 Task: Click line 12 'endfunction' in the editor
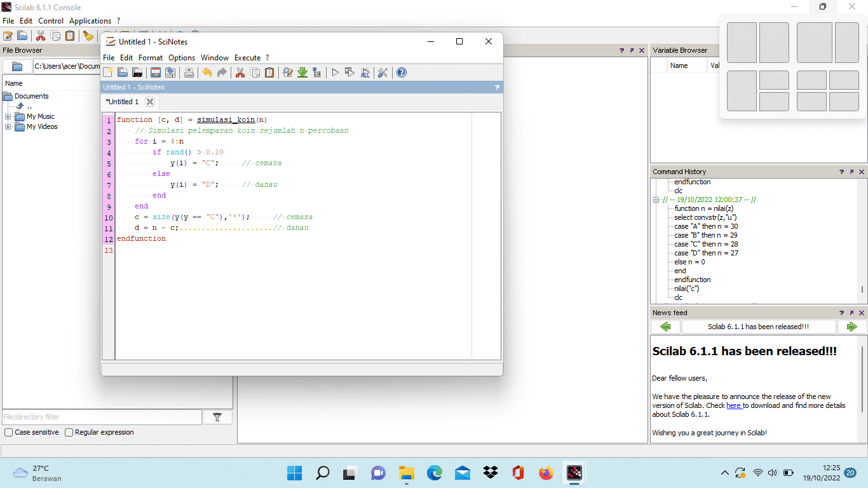tap(141, 238)
